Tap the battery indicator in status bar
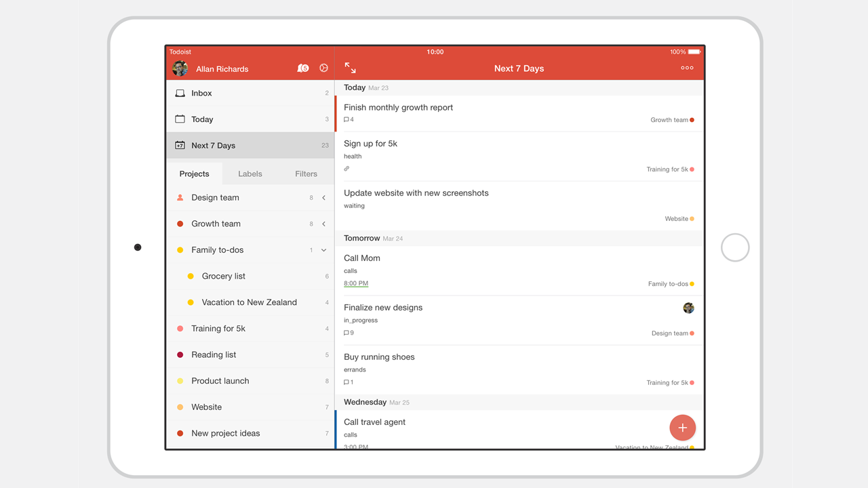The image size is (868, 488). click(x=694, y=52)
